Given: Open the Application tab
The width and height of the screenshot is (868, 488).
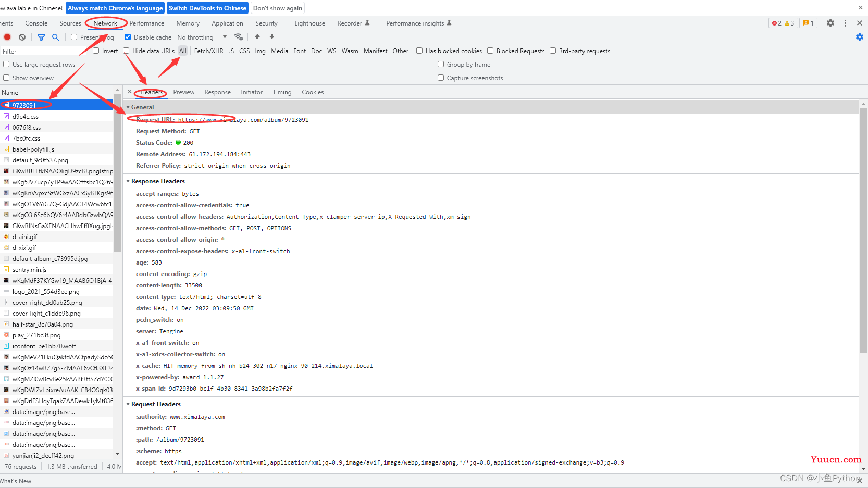Looking at the screenshot, I should click(x=228, y=23).
